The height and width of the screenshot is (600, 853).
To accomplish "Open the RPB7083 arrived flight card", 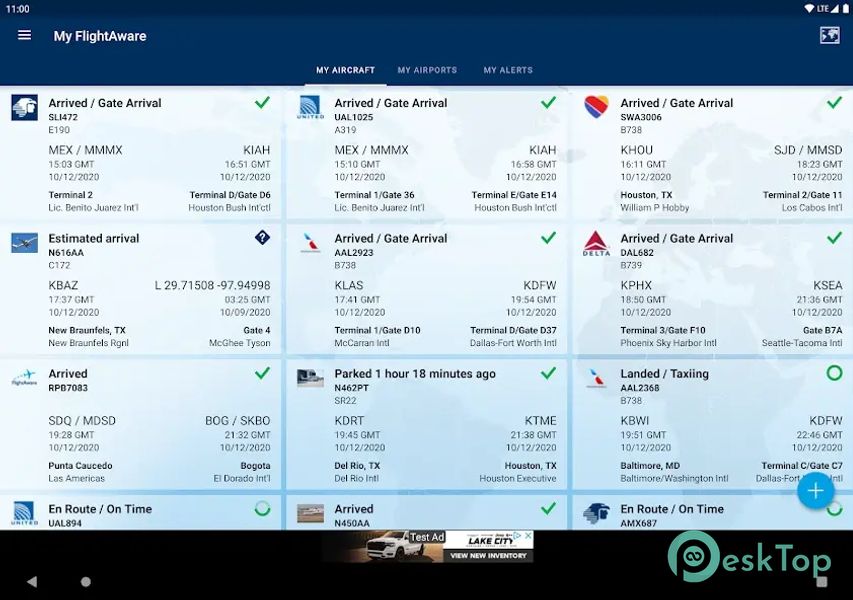I will [x=142, y=425].
